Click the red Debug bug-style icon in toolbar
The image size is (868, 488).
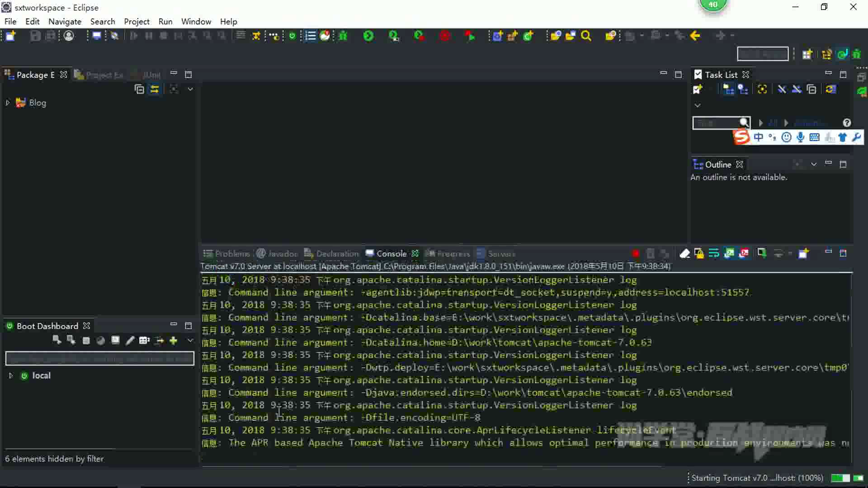445,36
